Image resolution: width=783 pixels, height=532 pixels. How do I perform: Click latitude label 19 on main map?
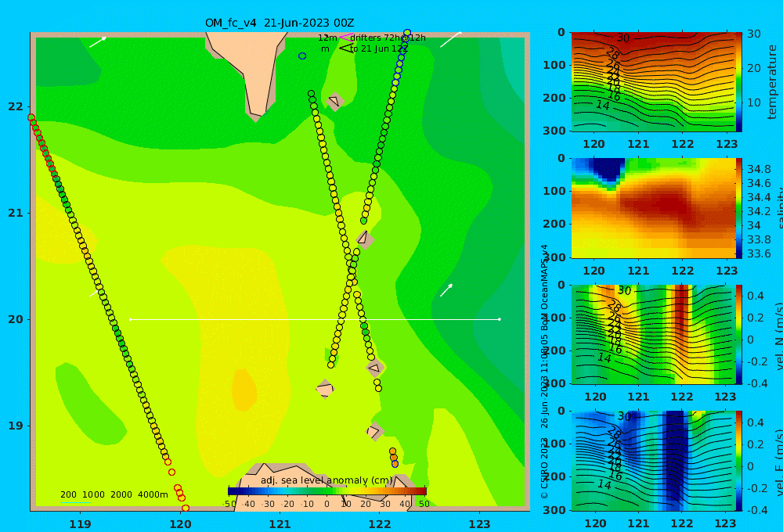point(16,426)
